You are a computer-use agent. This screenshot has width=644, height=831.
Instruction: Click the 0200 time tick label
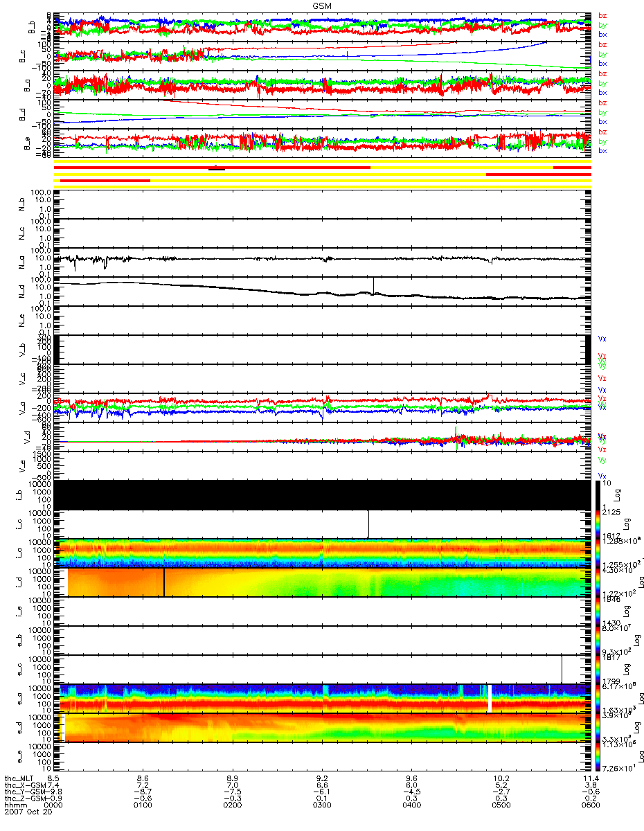point(233,805)
